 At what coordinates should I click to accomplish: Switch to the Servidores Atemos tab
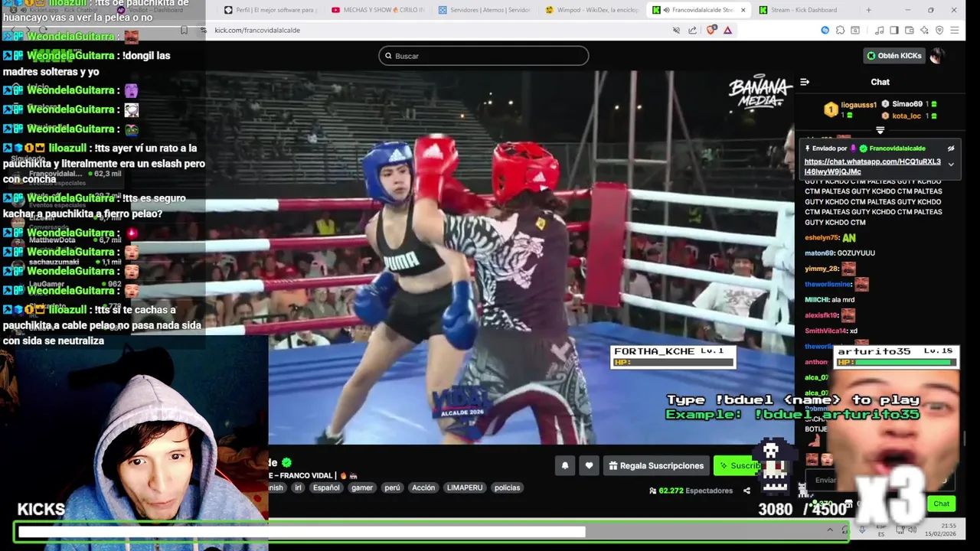485,10
